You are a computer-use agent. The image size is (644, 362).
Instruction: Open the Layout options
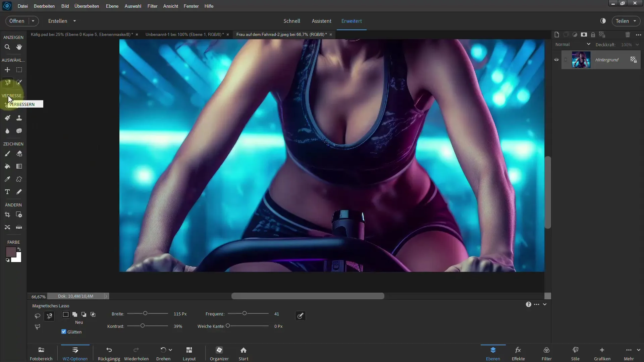[x=189, y=354]
